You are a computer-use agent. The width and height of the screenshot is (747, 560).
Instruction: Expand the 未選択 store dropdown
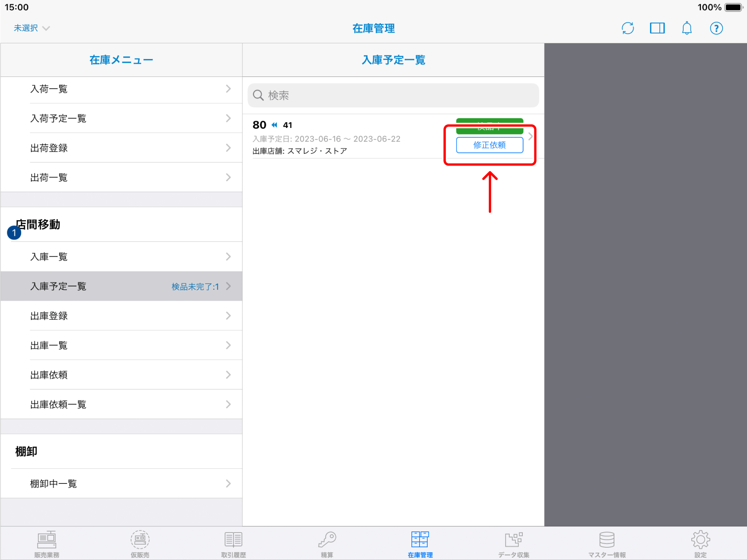click(32, 28)
